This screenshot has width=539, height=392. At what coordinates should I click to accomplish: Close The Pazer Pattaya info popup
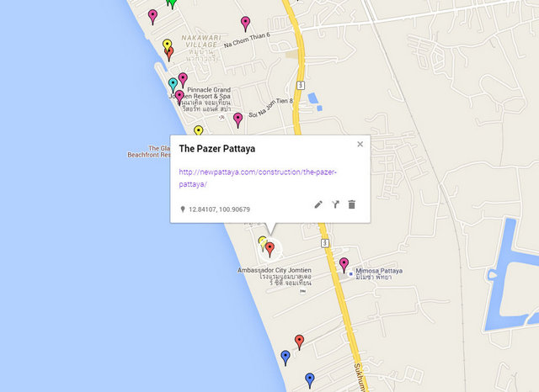[360, 144]
